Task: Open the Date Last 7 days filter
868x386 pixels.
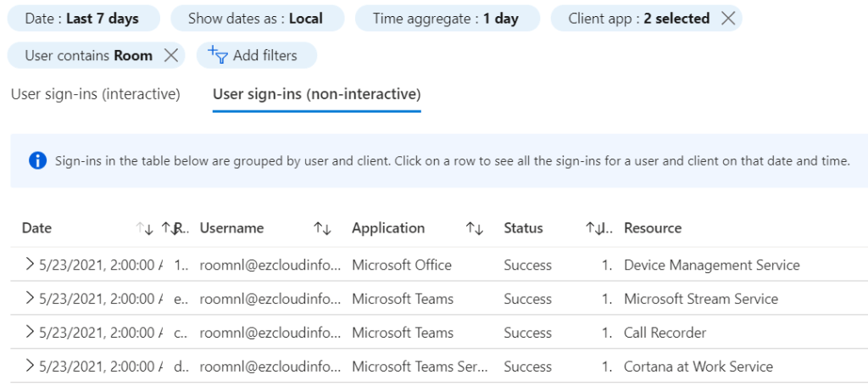Action: 81,19
